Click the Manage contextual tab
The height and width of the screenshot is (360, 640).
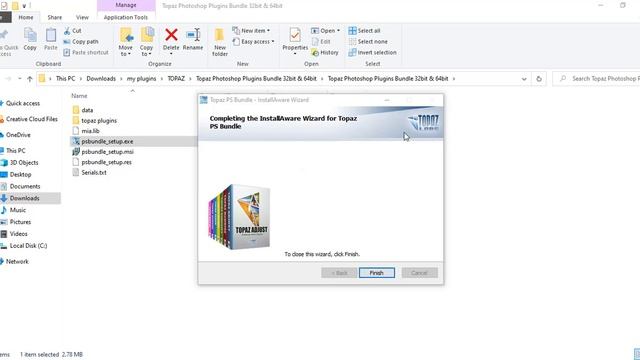coord(126,5)
